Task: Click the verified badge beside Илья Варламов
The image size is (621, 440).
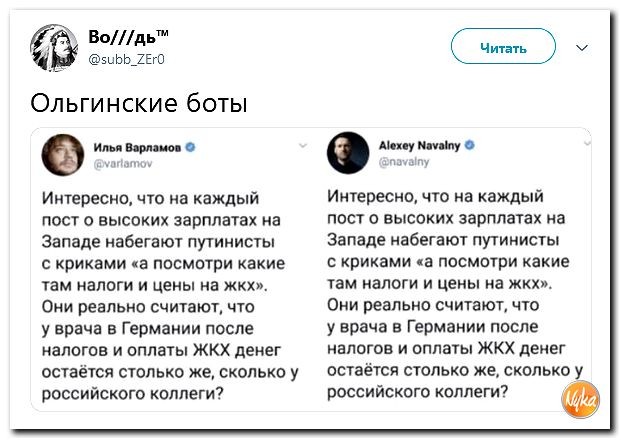Action: [190, 146]
